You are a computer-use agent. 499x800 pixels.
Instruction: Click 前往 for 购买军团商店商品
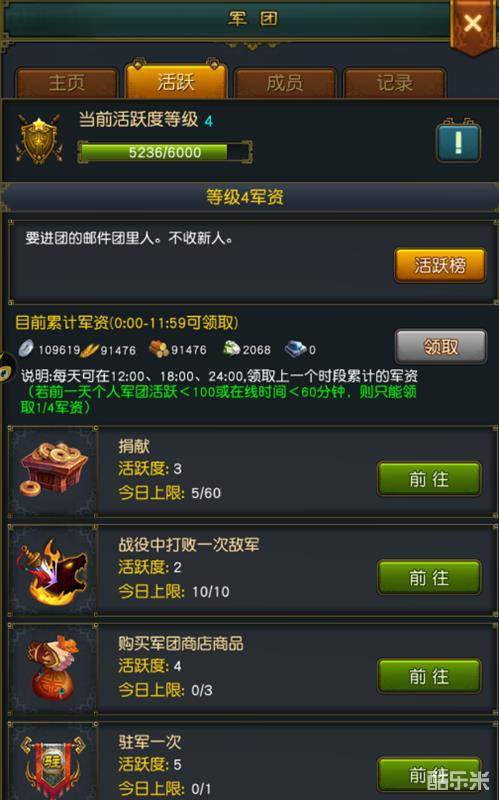(x=429, y=676)
